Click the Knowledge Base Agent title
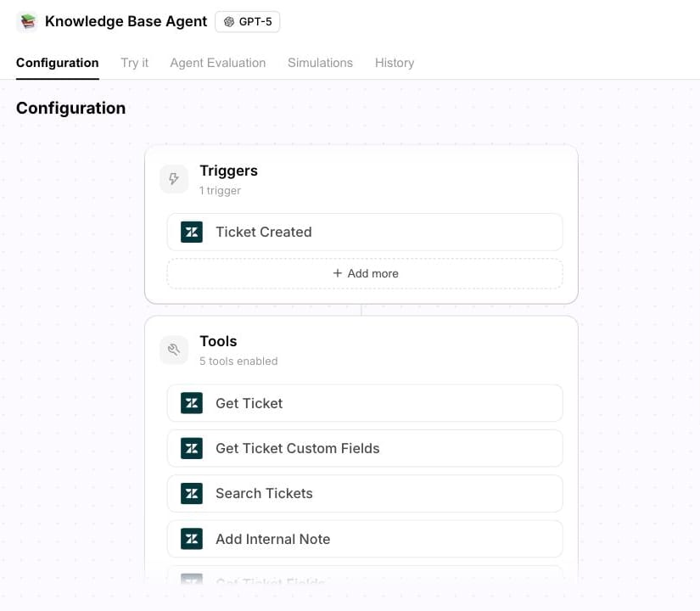This screenshot has height=611, width=700. click(126, 21)
